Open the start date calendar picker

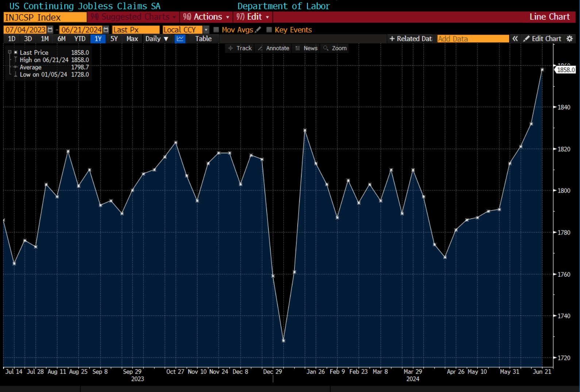click(50, 30)
